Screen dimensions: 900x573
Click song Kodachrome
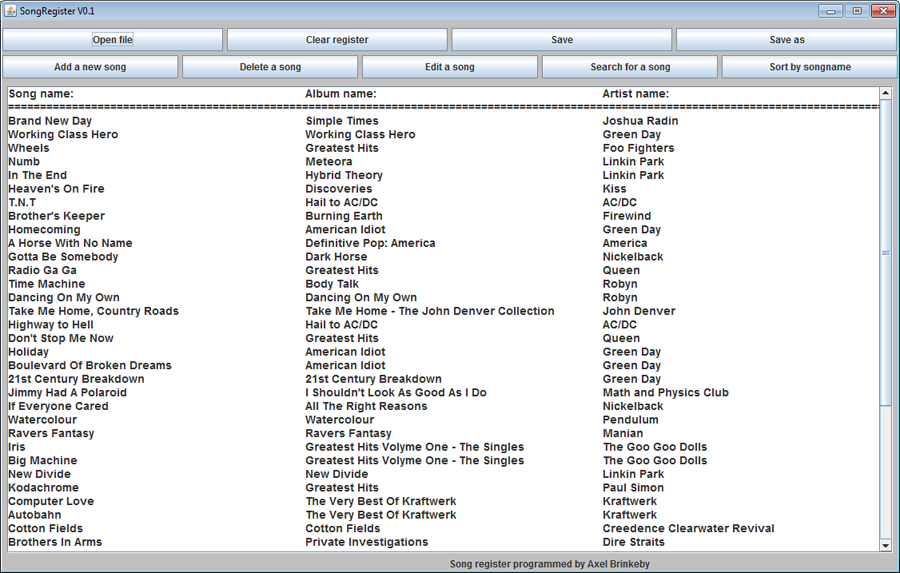pos(43,487)
